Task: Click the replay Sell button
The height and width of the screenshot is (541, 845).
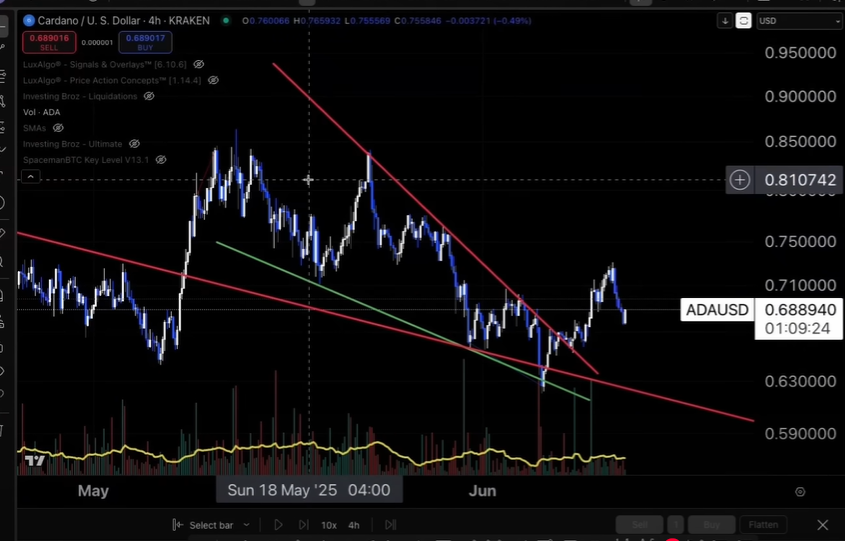Action: coord(640,524)
